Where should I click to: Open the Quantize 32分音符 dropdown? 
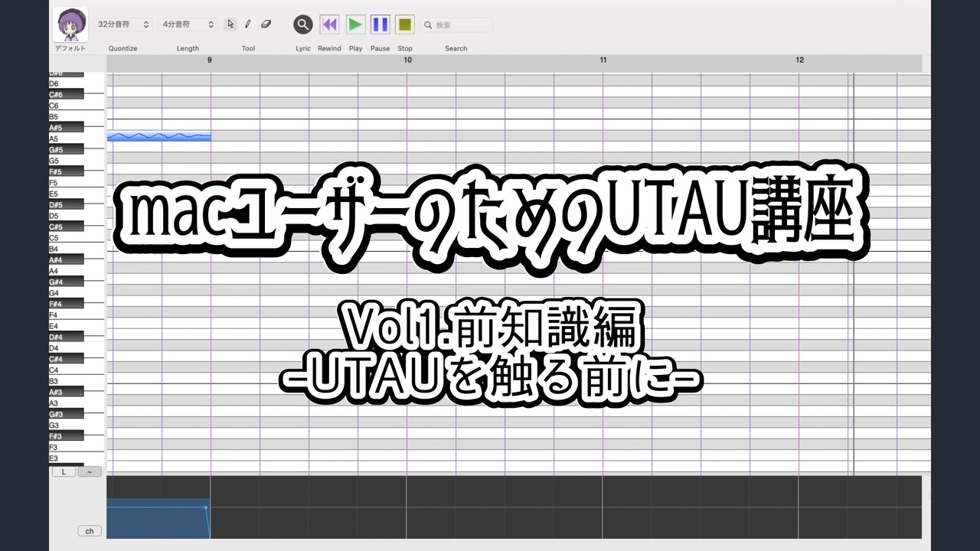tap(123, 24)
